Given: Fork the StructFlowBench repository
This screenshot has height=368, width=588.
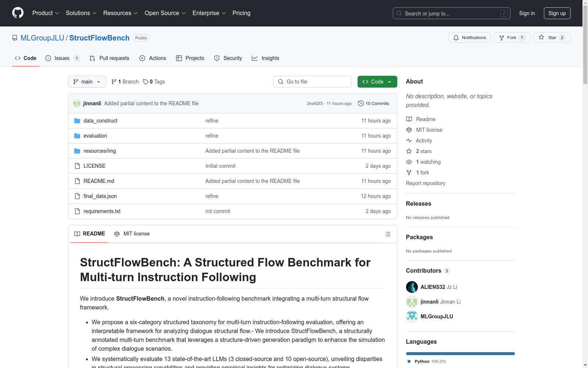Looking at the screenshot, I should tap(512, 38).
